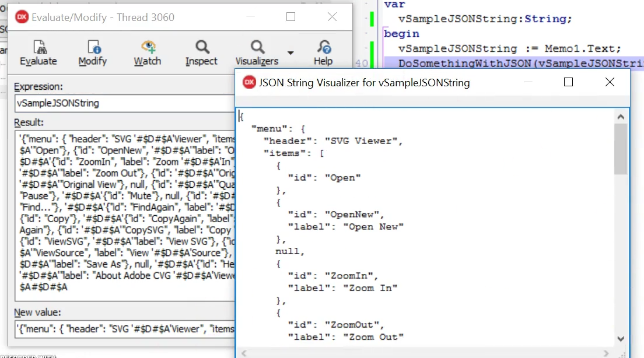Open the Visualizers dropdown arrow
The image size is (644, 358).
[x=290, y=52]
